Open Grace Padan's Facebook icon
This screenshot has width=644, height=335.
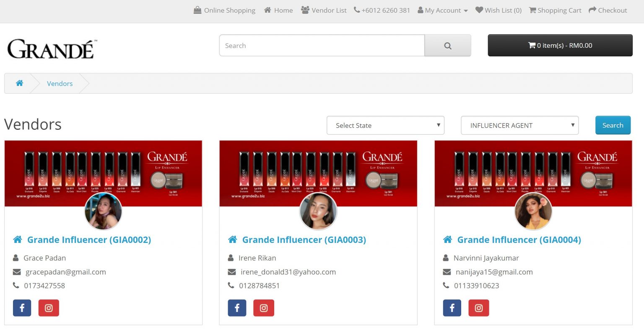pos(22,308)
